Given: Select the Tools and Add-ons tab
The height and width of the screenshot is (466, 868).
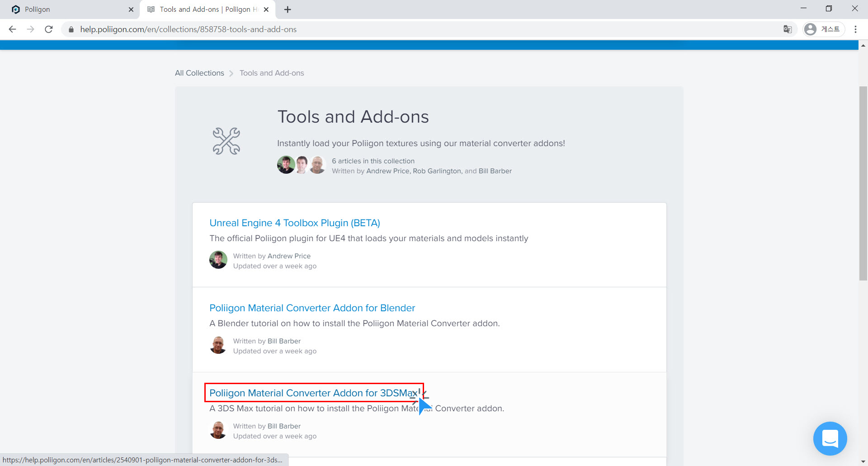Looking at the screenshot, I should point(208,10).
